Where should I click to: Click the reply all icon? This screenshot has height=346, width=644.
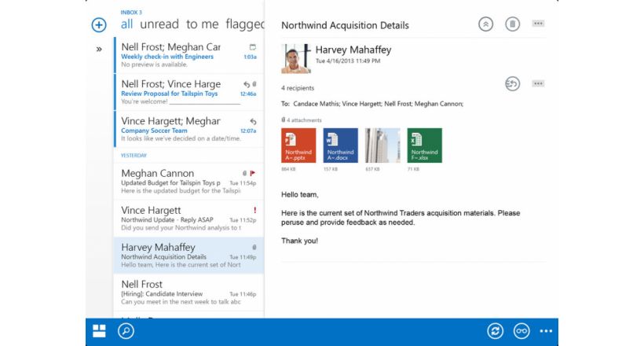(512, 84)
